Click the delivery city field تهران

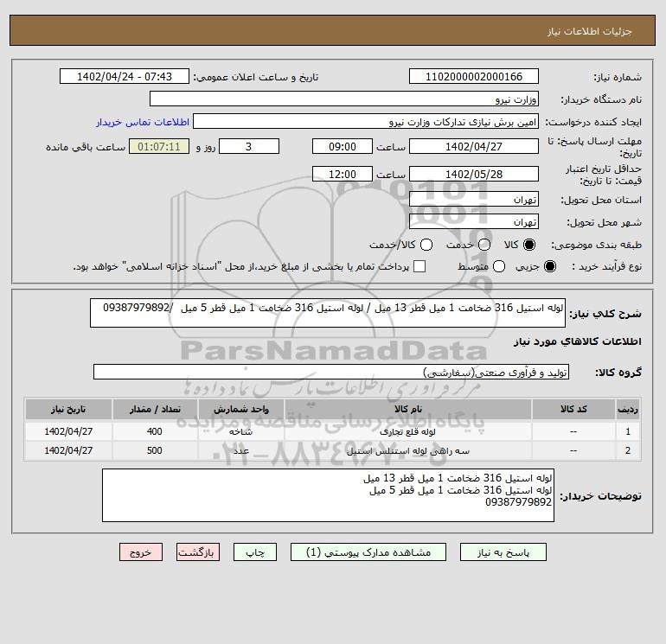click(474, 221)
